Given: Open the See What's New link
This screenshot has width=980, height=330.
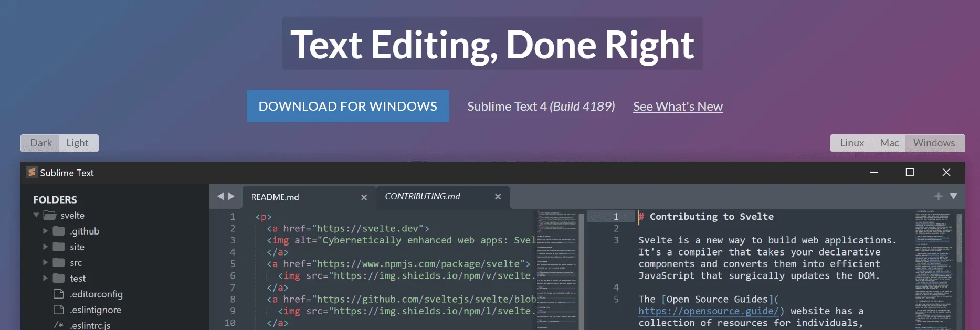Looking at the screenshot, I should [x=678, y=107].
